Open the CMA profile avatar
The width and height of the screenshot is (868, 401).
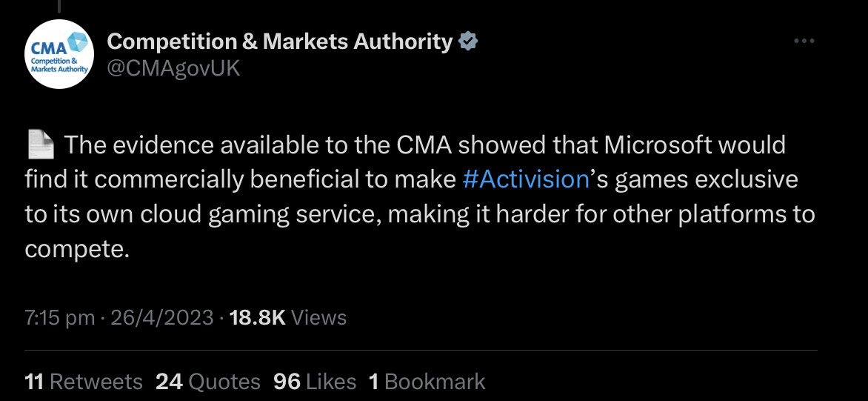click(x=59, y=53)
